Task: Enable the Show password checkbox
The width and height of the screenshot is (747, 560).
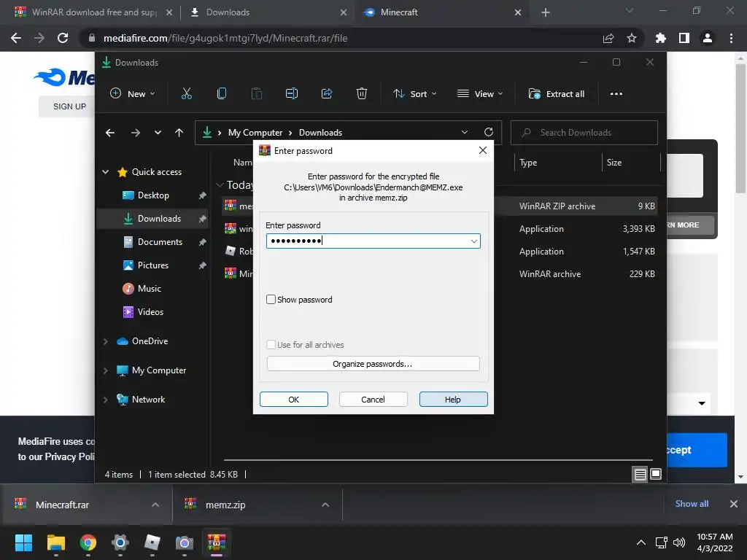Action: 271,300
